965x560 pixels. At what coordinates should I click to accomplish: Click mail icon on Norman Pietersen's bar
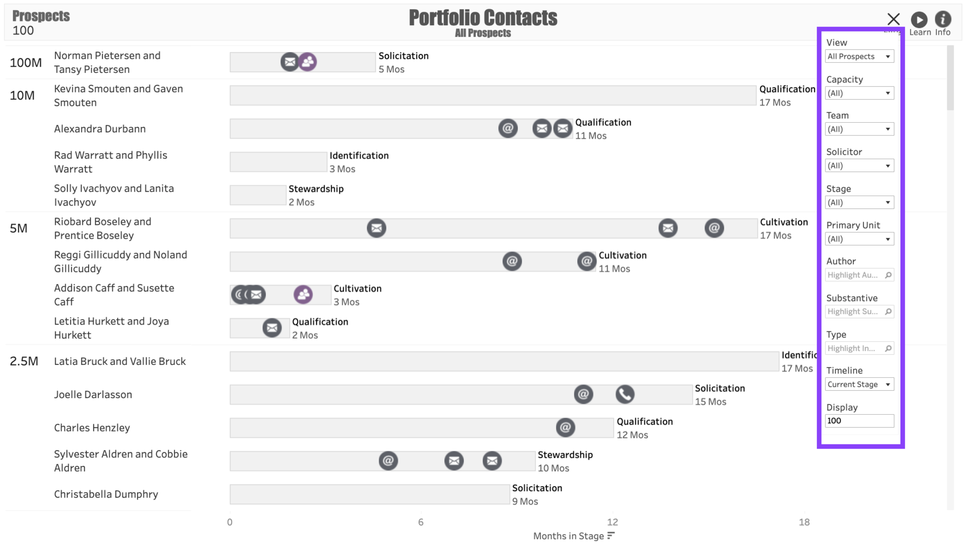click(289, 62)
